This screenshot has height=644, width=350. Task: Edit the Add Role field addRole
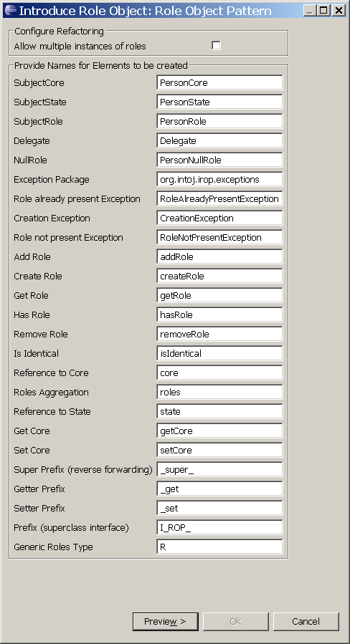pos(219,256)
